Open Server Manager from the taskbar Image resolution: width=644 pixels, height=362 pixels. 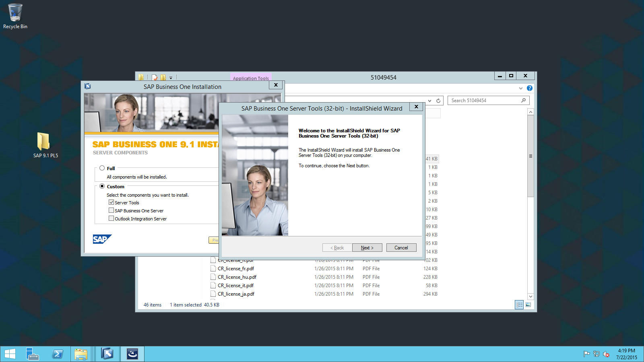coord(32,354)
